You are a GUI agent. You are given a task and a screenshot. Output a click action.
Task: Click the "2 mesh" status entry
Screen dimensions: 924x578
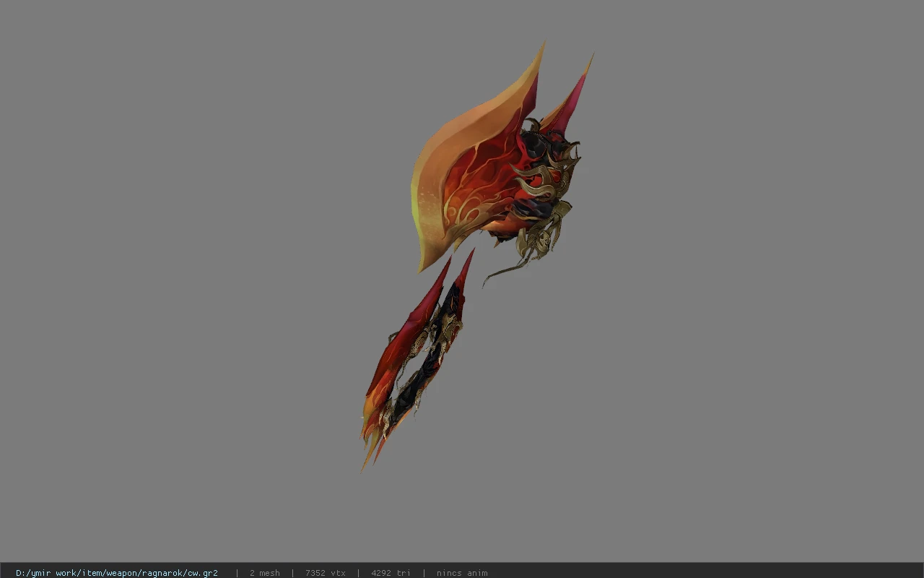(x=265, y=573)
